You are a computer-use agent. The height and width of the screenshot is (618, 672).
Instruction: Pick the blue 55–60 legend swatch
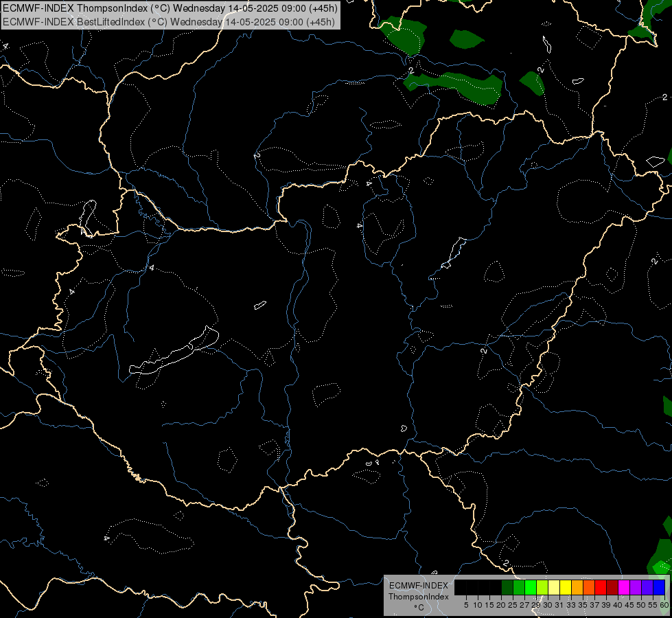659,587
